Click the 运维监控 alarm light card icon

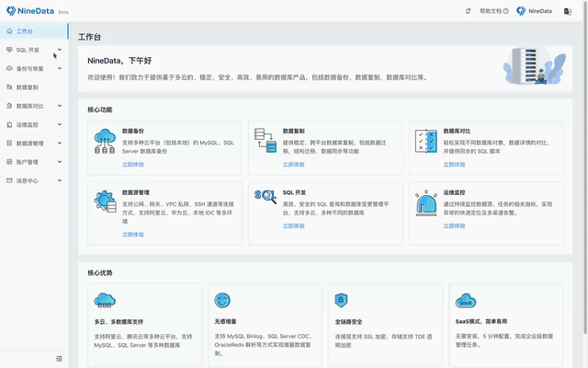click(426, 202)
